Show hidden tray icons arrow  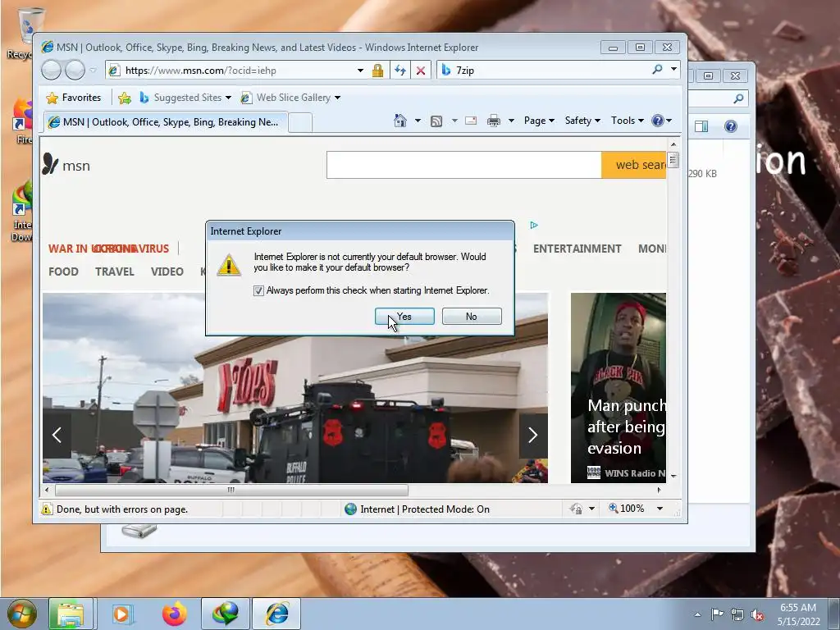click(x=697, y=614)
